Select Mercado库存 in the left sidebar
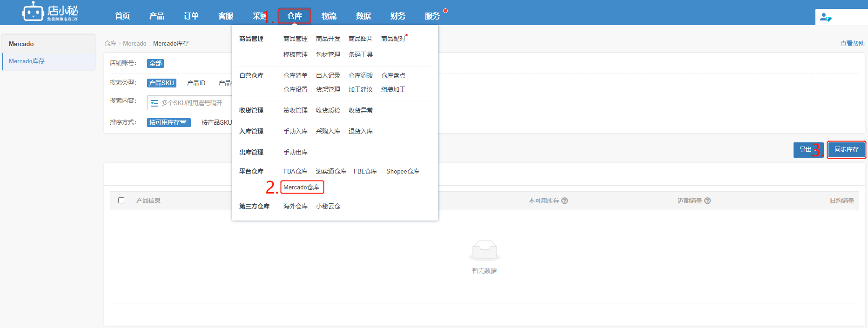This screenshot has height=328, width=868. tap(49, 61)
